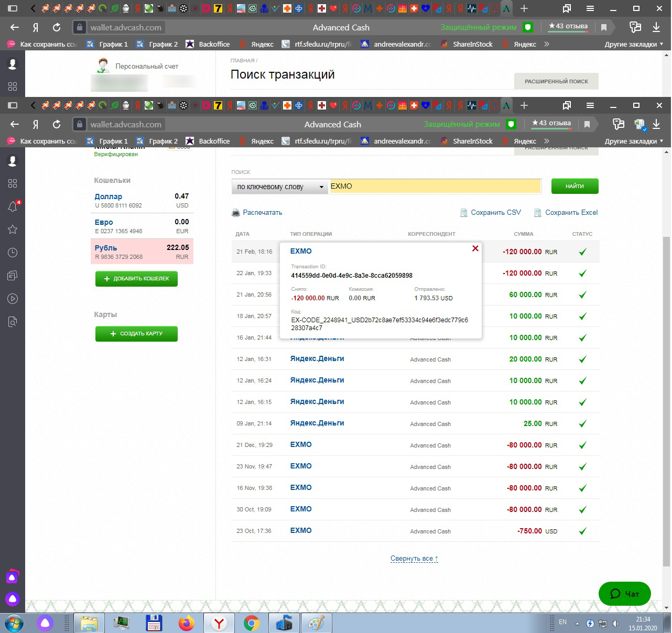Open tableau grid icon in the lower sidebar
This screenshot has width=672, height=633.
13,183
